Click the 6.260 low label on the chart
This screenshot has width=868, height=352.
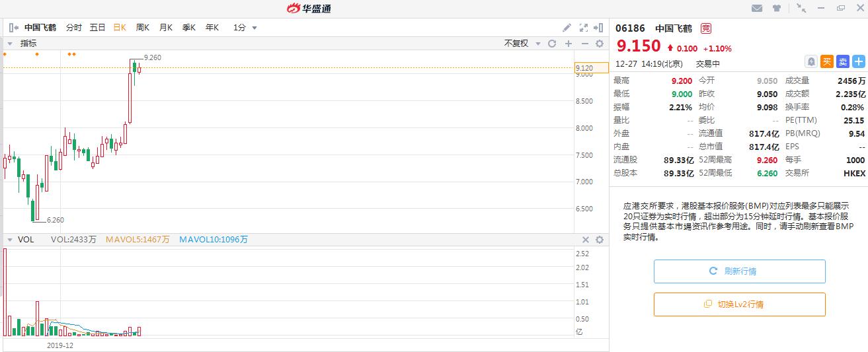tap(56, 220)
